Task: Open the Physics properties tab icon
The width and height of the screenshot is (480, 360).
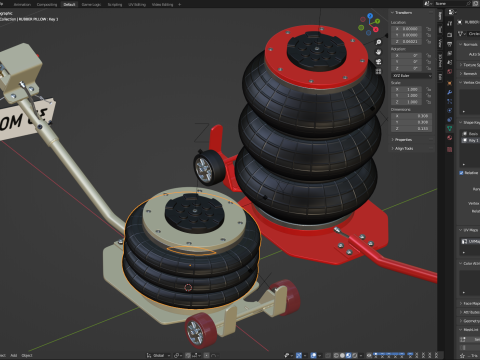Action: coord(450,110)
